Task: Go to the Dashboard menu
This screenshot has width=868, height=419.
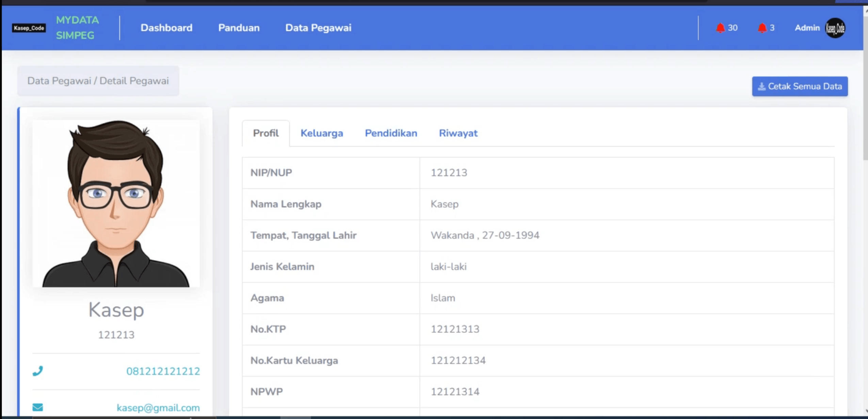Action: pyautogui.click(x=166, y=28)
